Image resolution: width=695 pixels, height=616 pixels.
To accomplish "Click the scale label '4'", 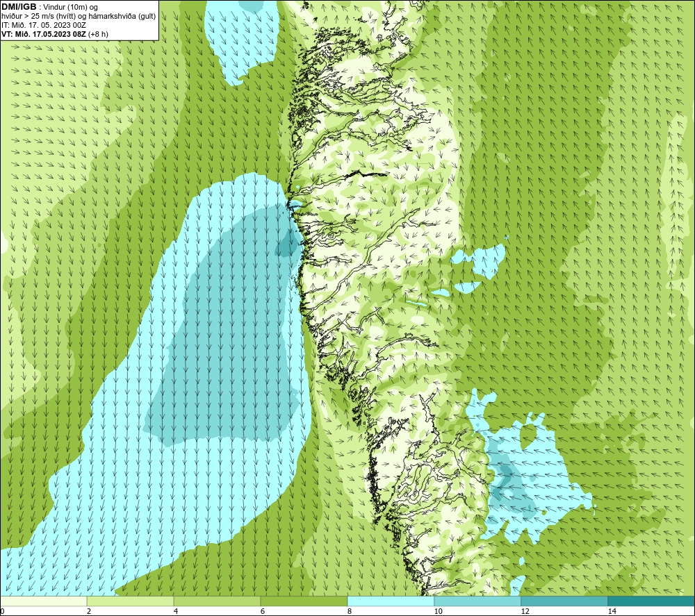I will [x=176, y=612].
